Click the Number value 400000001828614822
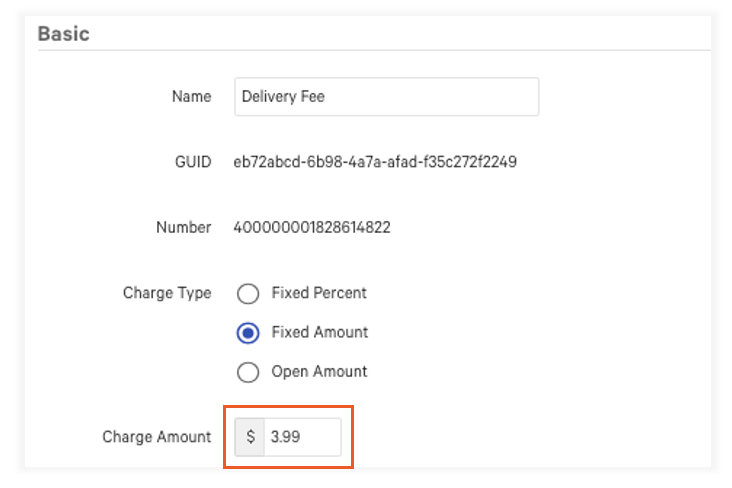 point(311,227)
